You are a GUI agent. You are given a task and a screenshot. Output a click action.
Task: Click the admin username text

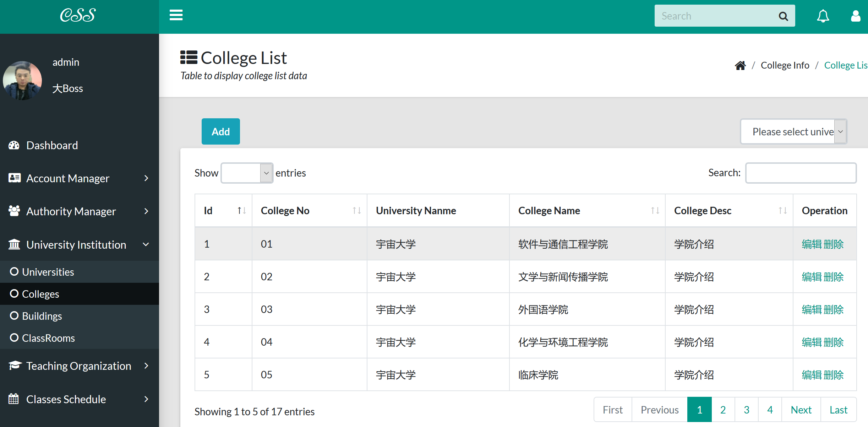coord(66,62)
